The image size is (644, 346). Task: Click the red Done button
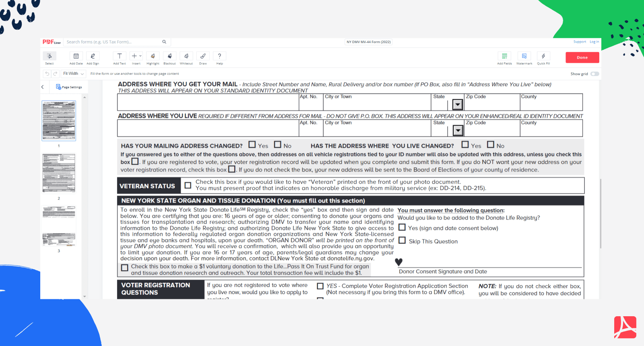pos(582,58)
